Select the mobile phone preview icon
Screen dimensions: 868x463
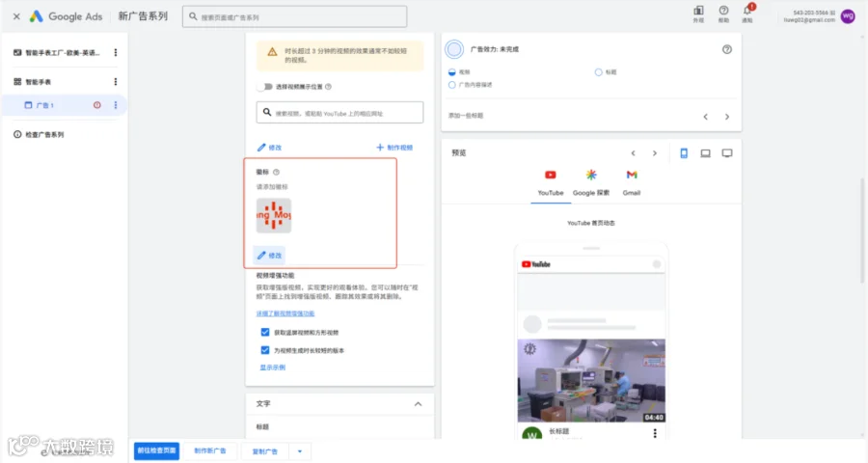pyautogui.click(x=684, y=153)
